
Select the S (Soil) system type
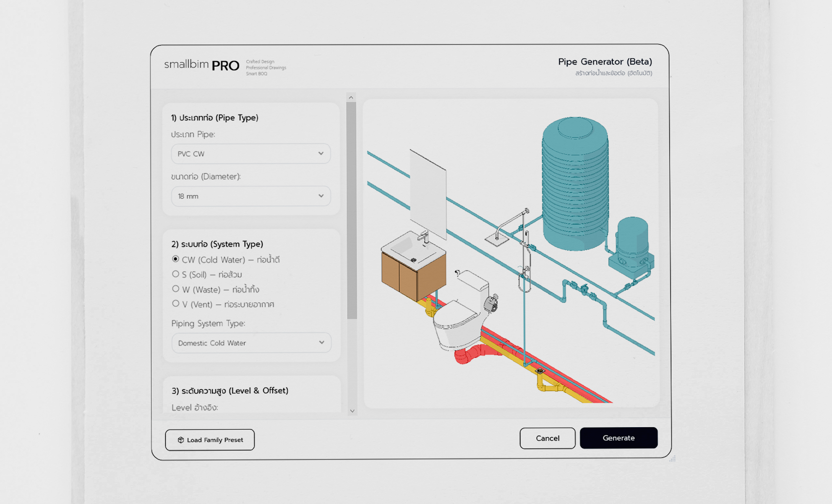(176, 274)
